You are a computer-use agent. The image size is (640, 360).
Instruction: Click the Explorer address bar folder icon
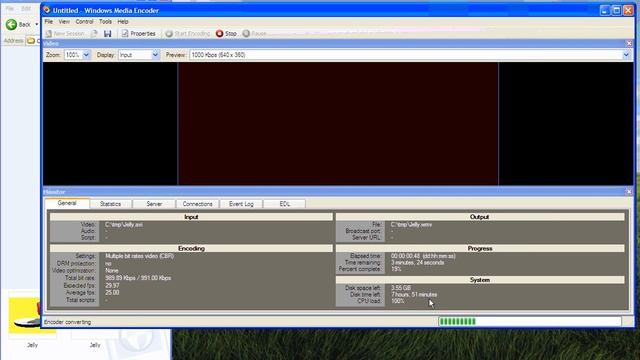(31, 41)
